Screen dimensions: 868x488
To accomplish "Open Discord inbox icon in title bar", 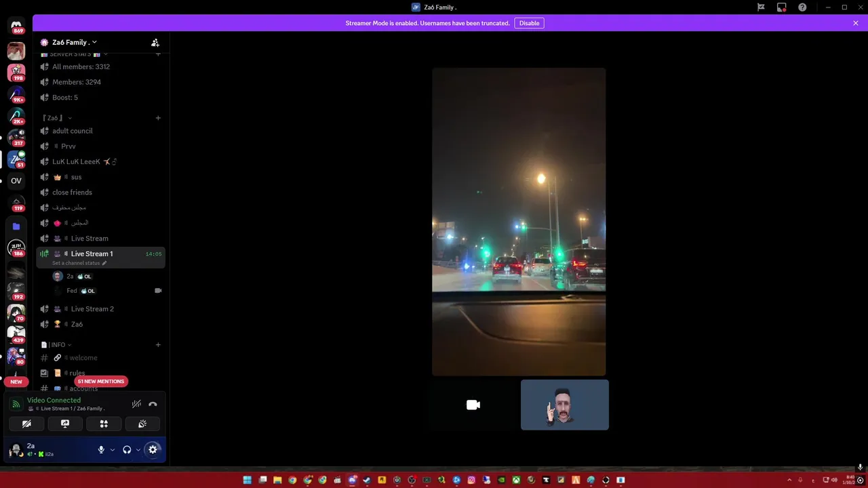I will [781, 7].
